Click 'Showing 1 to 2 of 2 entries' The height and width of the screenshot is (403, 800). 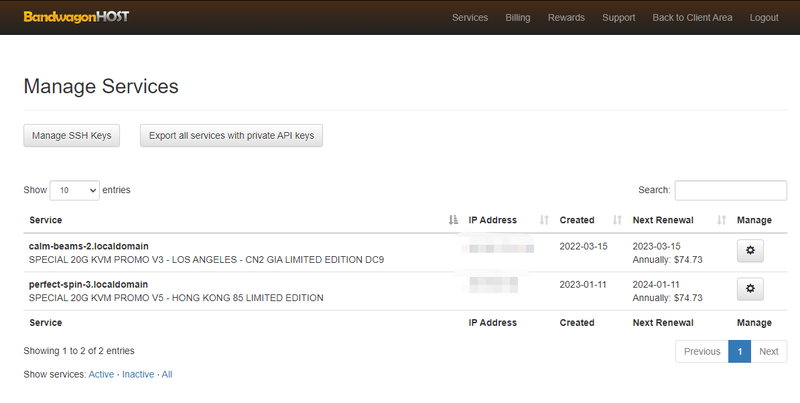click(x=79, y=351)
